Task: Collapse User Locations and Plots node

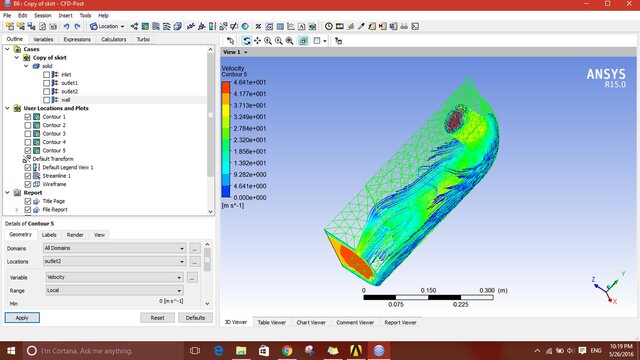Action: click(x=7, y=108)
